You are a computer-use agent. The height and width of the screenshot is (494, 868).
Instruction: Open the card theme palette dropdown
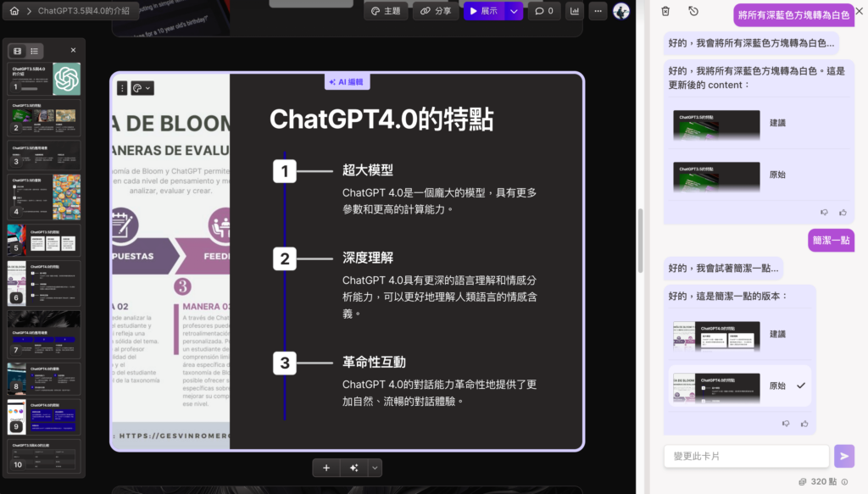pyautogui.click(x=142, y=87)
